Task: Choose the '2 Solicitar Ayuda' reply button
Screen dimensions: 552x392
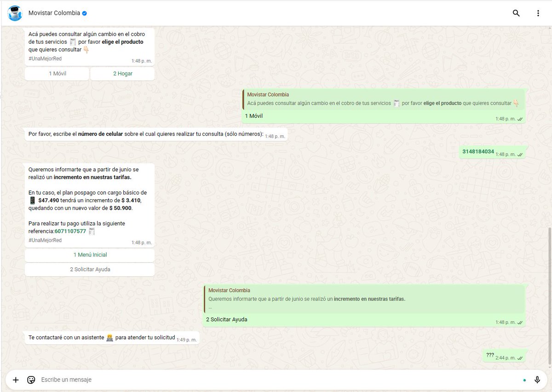Action: tap(90, 270)
